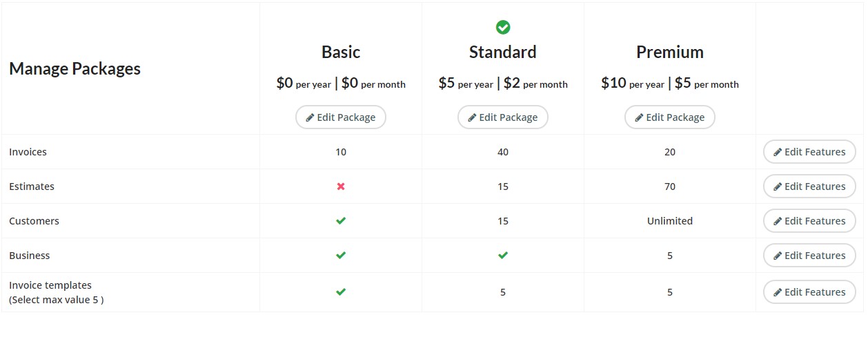Click the Manage Packages heading
This screenshot has height=344, width=868.
75,69
